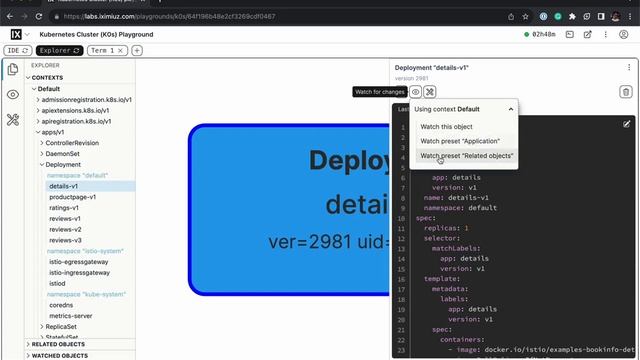Click the share icon in address bar
This screenshot has height=360, width=640.
tap(511, 16)
